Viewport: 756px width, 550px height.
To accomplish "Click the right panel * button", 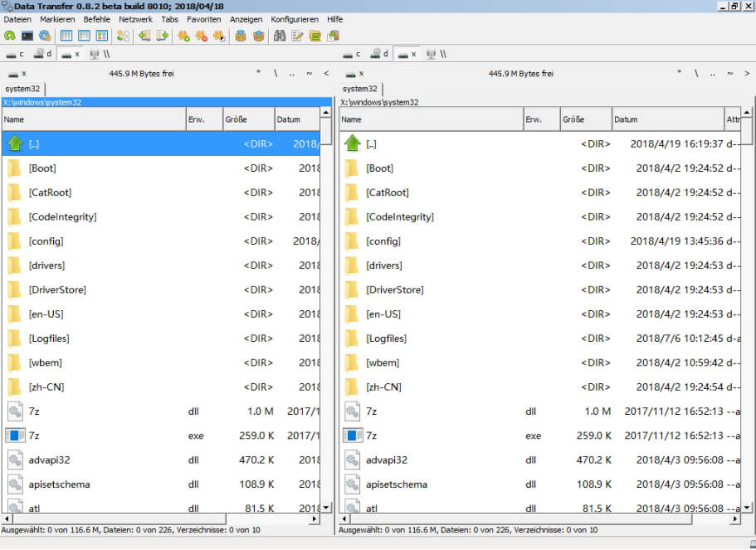I will pyautogui.click(x=680, y=73).
